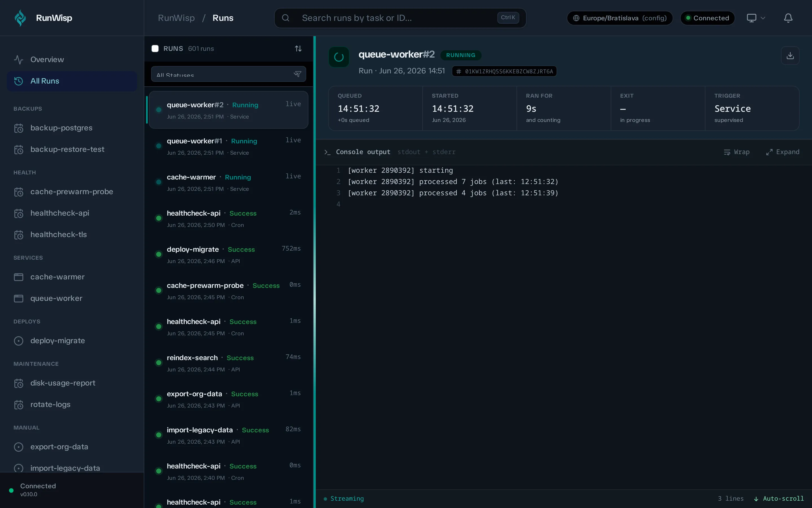Click the search magnifier icon
This screenshot has width=812, height=508.
tap(286, 18)
